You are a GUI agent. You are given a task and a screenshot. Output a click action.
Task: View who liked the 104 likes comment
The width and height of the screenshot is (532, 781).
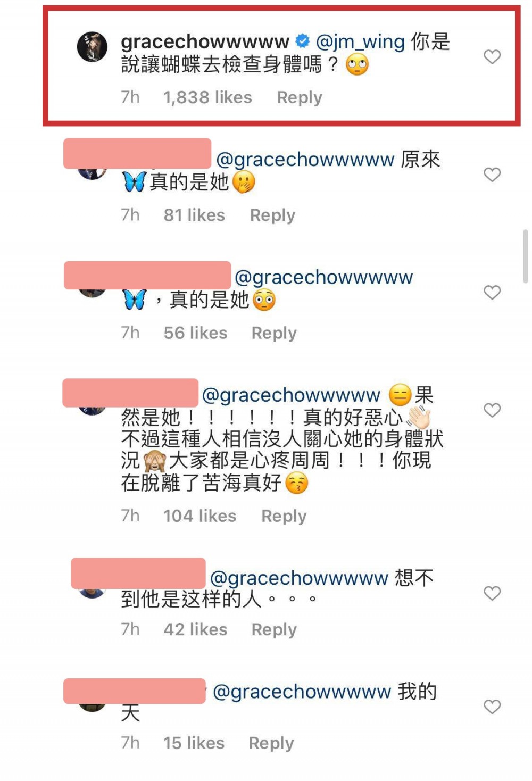pos(200,516)
